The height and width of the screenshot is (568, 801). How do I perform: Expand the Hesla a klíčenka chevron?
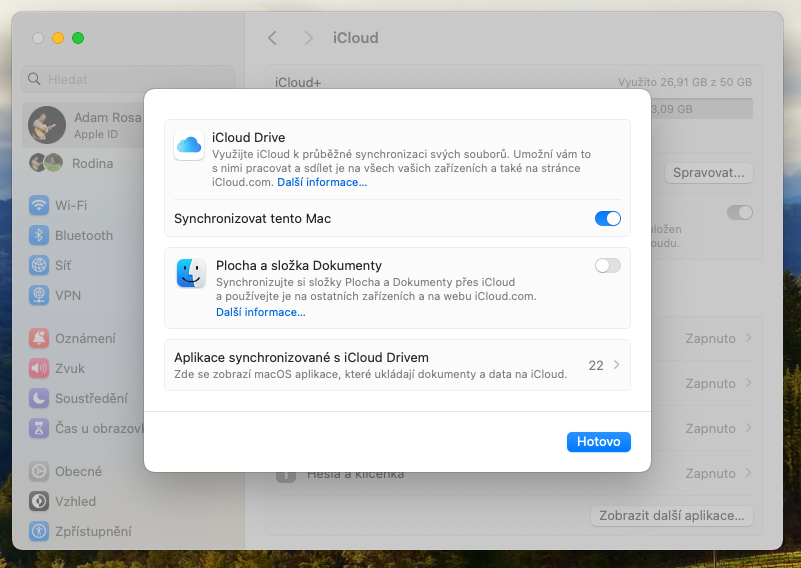tap(748, 473)
